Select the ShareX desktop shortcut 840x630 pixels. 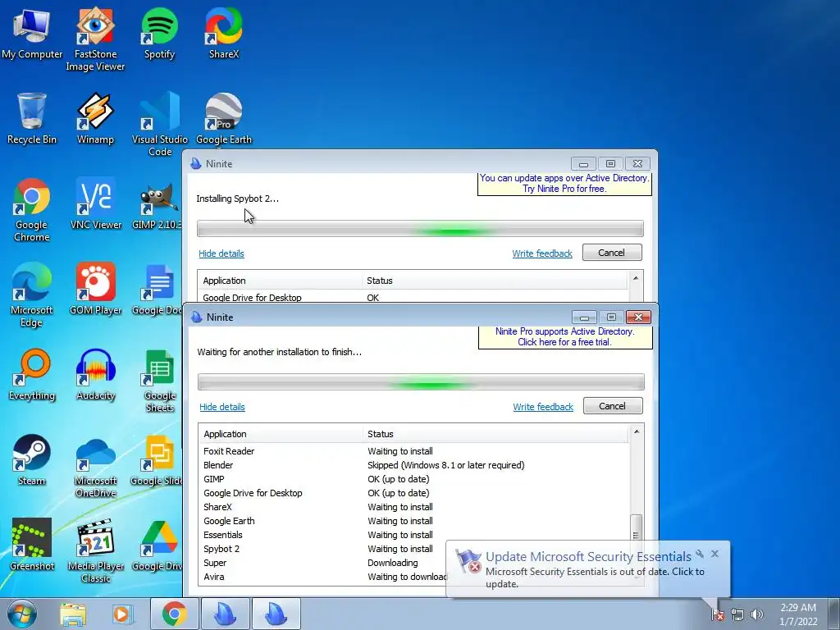(x=224, y=33)
